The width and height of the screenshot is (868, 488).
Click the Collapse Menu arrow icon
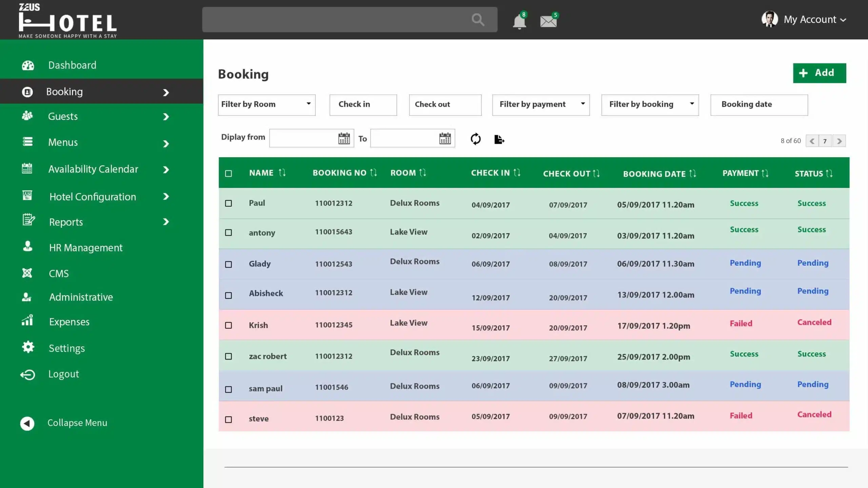coord(27,423)
